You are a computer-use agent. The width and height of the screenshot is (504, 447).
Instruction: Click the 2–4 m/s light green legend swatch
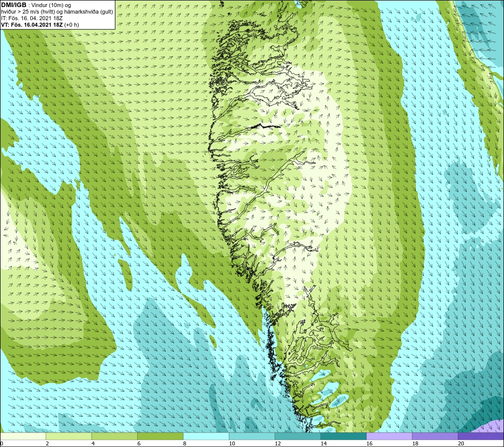pos(69,436)
